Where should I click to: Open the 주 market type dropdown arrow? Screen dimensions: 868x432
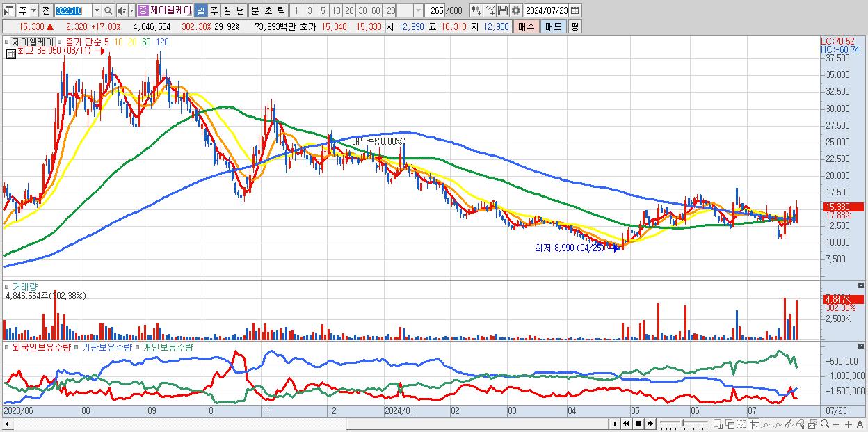33,10
